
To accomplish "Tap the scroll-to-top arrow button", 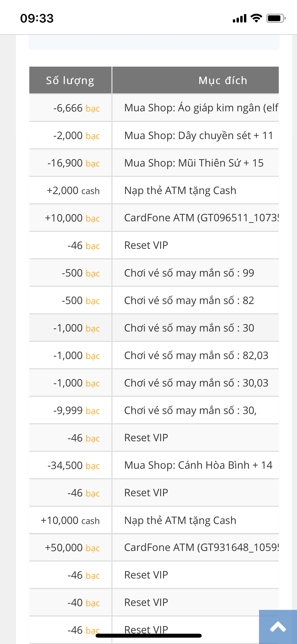I will (278, 627).
